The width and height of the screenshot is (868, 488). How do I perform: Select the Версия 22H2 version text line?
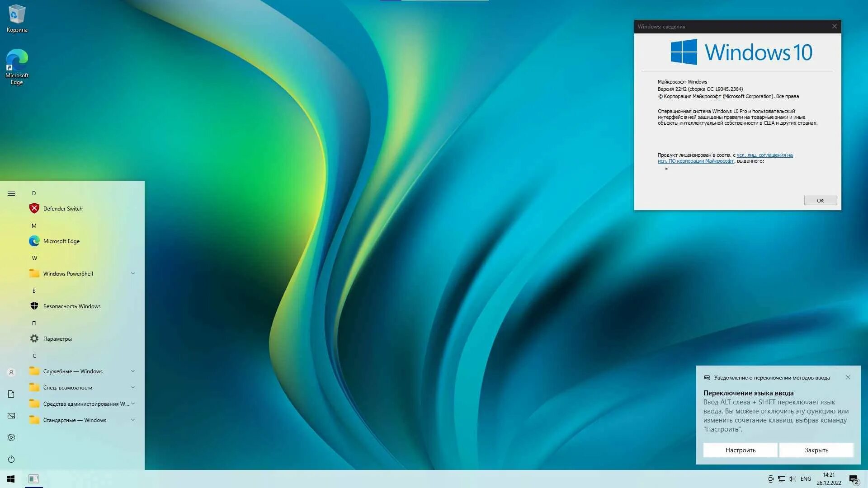700,89
